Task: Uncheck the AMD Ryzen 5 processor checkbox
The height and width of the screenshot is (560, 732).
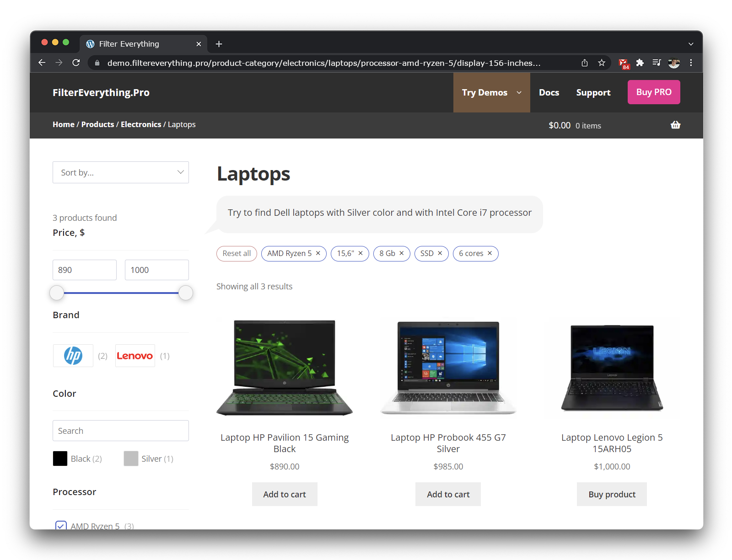Action: [x=61, y=526]
